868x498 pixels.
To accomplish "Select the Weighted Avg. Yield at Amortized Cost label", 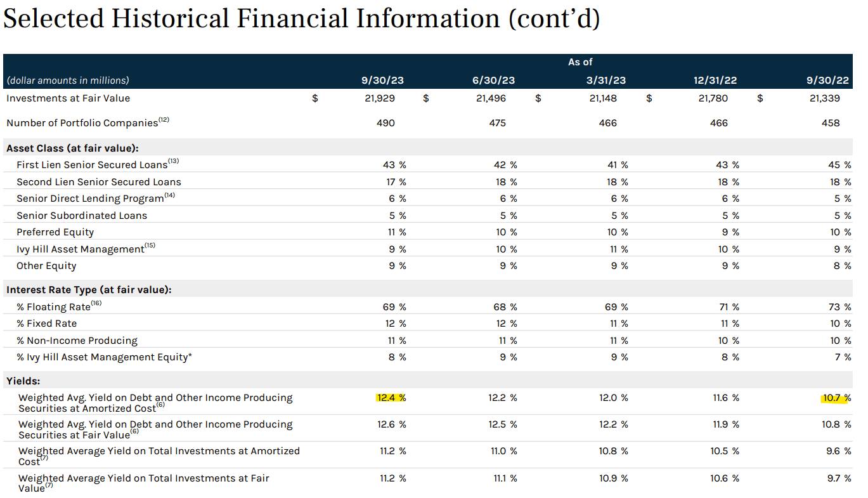I will tap(155, 403).
